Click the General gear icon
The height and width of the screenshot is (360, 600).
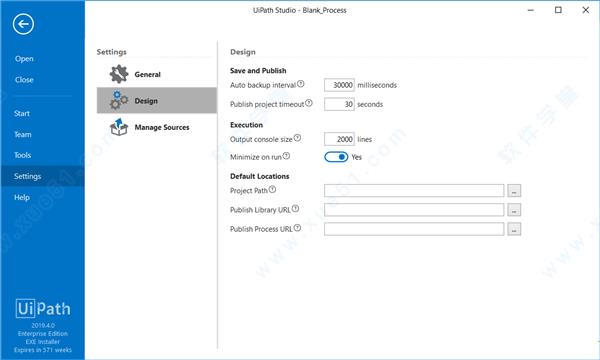point(119,74)
